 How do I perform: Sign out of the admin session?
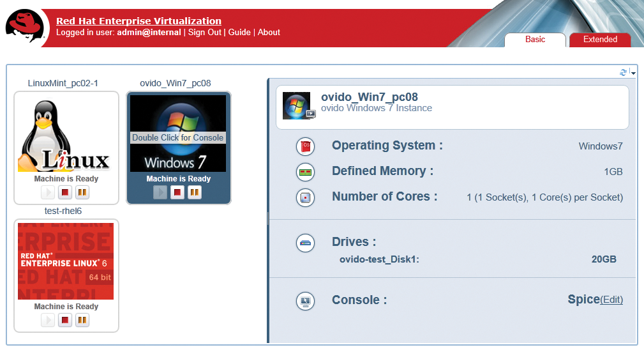204,33
